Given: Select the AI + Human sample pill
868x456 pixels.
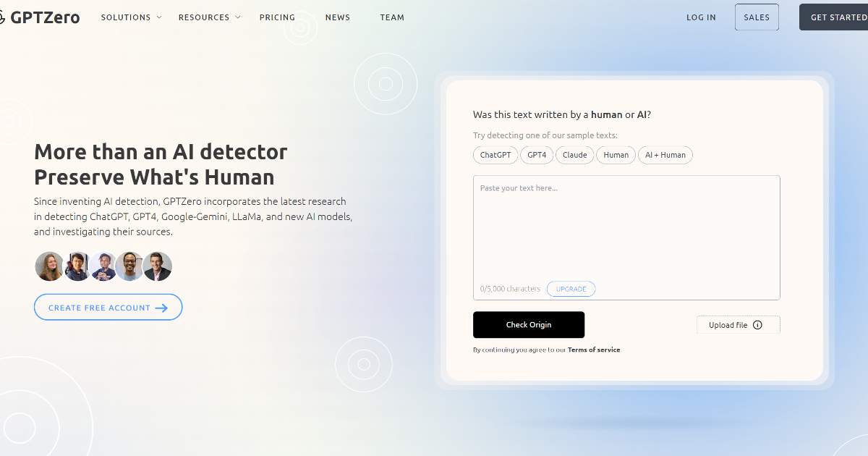Looking at the screenshot, I should tap(665, 155).
